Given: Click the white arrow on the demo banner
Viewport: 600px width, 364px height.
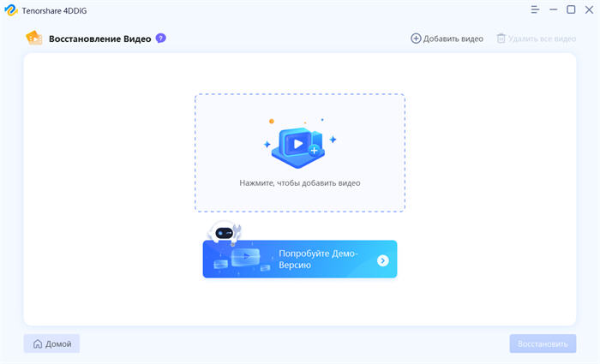Looking at the screenshot, I should point(382,260).
